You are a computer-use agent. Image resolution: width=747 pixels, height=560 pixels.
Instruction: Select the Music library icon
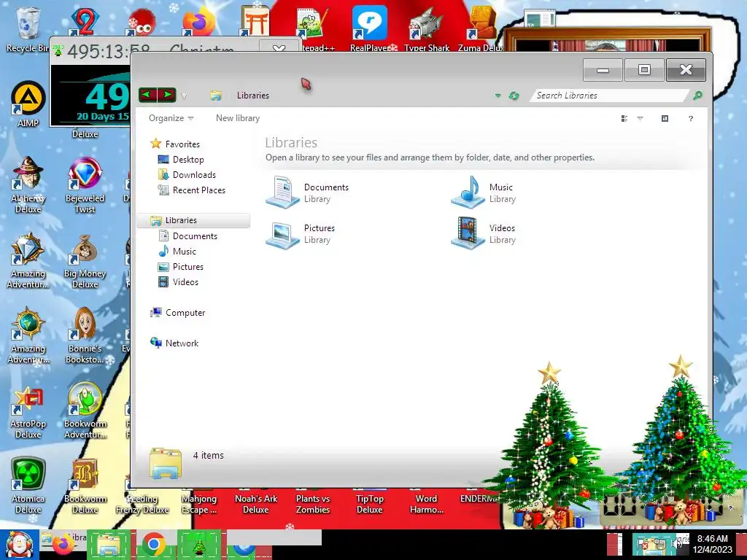tap(468, 192)
